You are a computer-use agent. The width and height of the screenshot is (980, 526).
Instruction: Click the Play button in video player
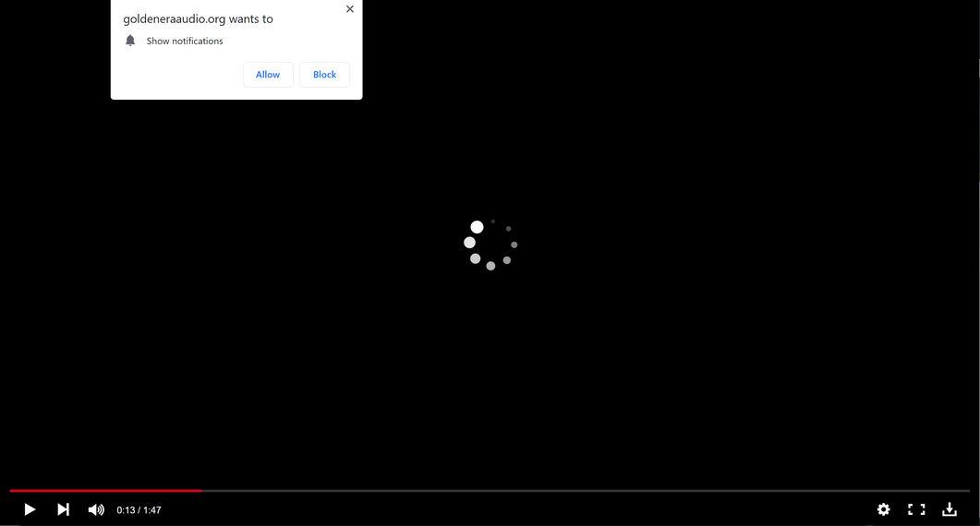point(30,509)
